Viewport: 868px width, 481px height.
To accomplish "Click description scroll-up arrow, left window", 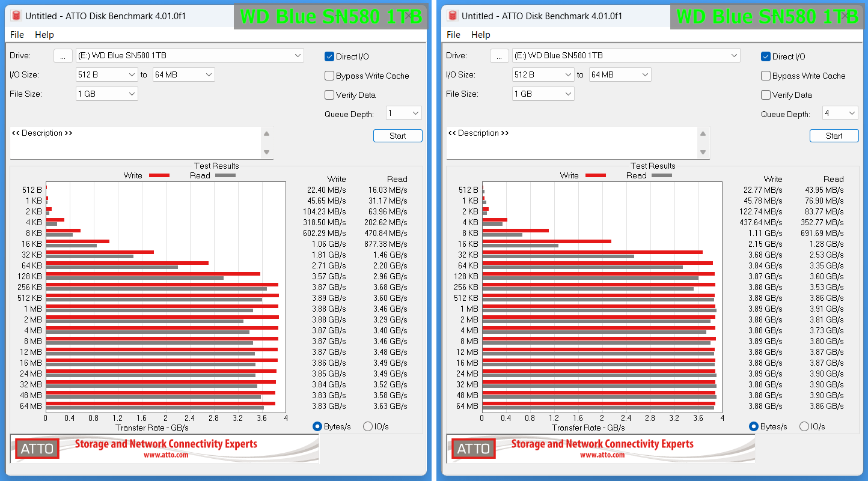I will 267,134.
